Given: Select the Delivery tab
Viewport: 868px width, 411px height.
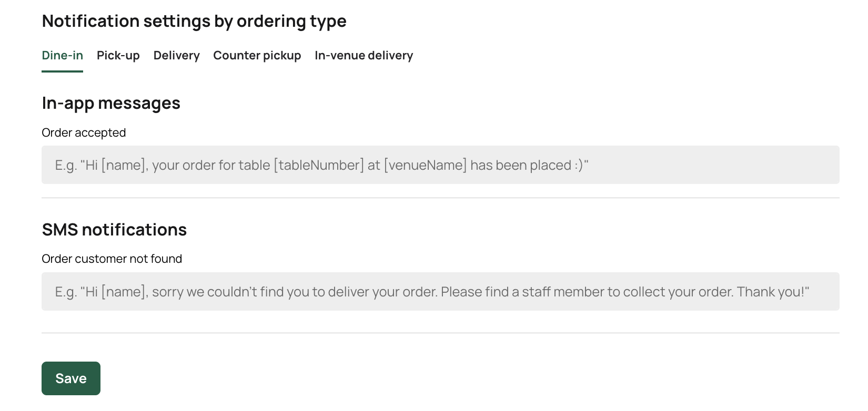Looking at the screenshot, I should point(176,56).
